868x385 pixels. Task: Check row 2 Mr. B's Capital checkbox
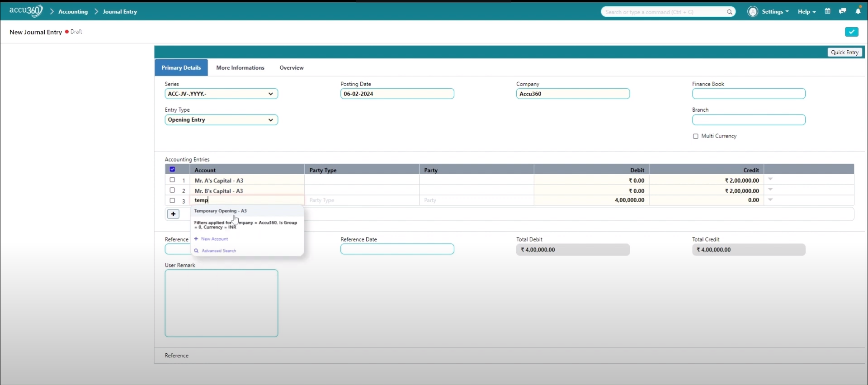[x=172, y=190]
